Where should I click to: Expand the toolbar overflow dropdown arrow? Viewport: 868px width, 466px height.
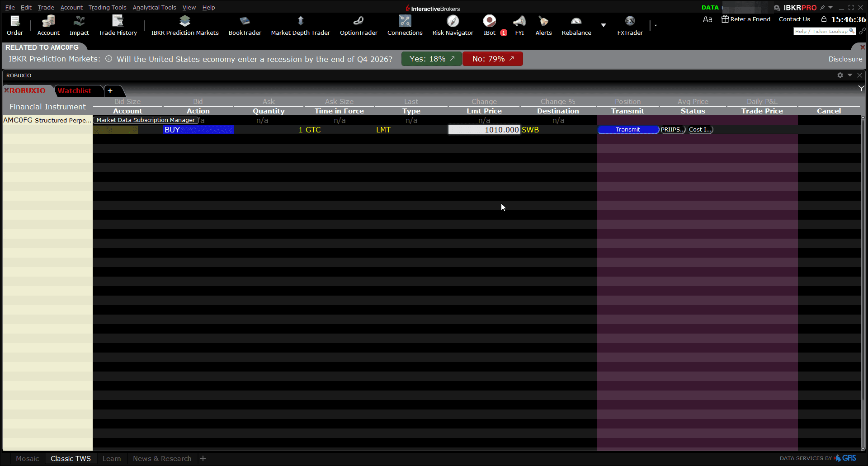pyautogui.click(x=604, y=25)
